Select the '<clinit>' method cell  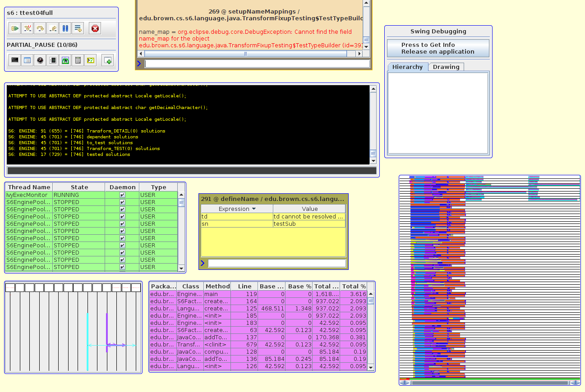217,345
